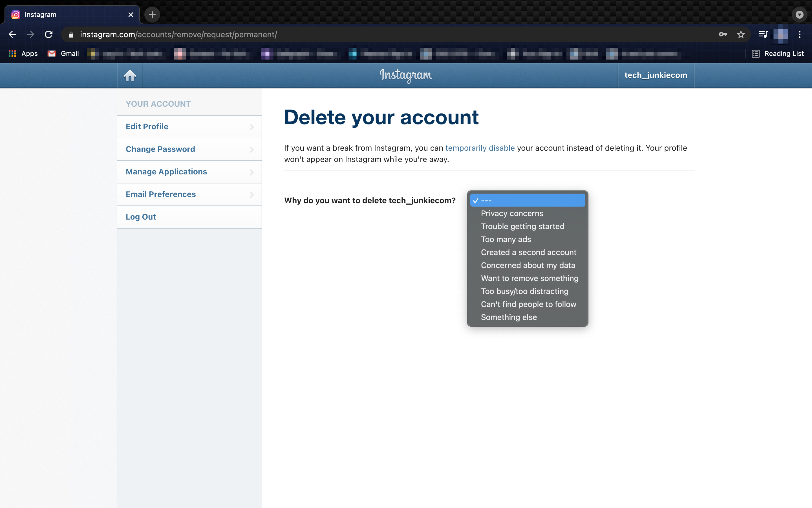Viewport: 812px width, 508px height.
Task: Choose Too busy/too distracting
Action: pyautogui.click(x=528, y=291)
